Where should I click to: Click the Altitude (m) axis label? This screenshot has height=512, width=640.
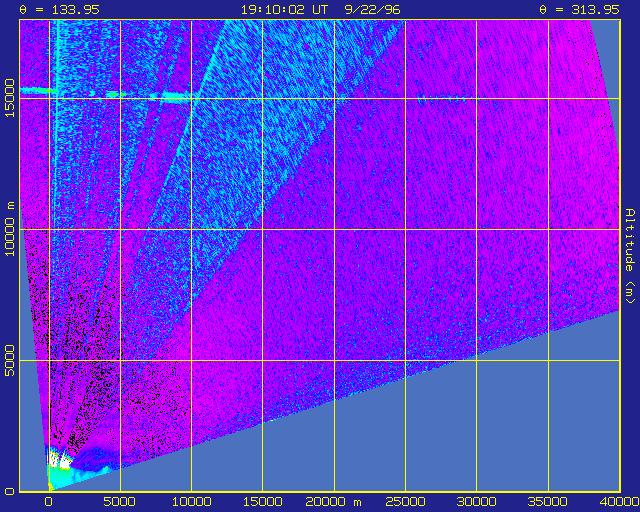click(x=631, y=256)
